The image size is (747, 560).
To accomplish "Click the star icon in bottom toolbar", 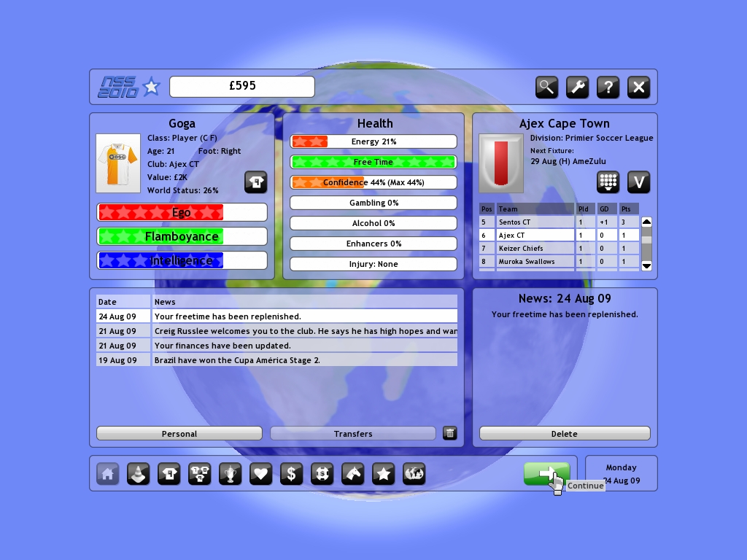I will [384, 474].
